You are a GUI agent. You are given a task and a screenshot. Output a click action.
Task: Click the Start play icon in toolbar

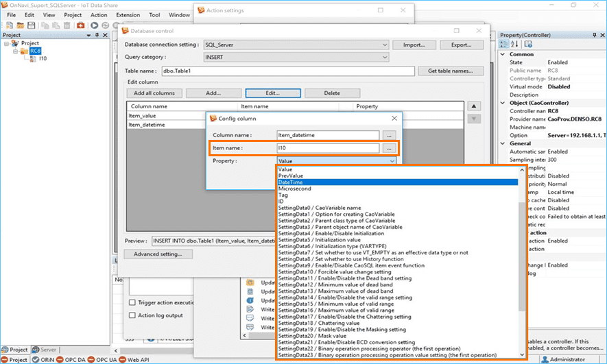coord(94,25)
